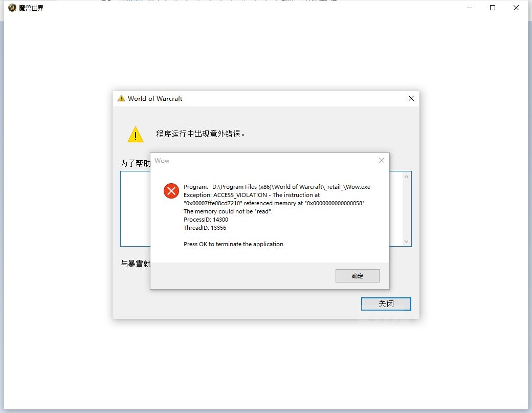Click the Program path Wow.exe text line
This screenshot has width=532, height=413.
(x=277, y=187)
